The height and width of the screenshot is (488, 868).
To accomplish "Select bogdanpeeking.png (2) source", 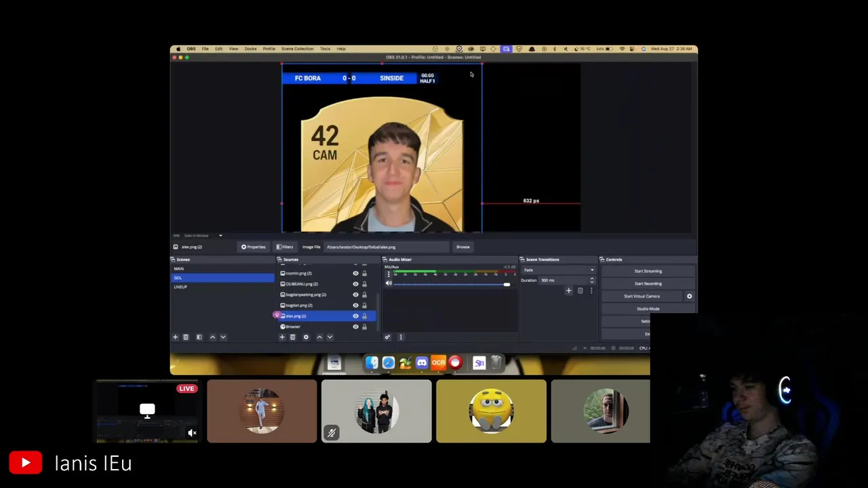I will [327, 295].
